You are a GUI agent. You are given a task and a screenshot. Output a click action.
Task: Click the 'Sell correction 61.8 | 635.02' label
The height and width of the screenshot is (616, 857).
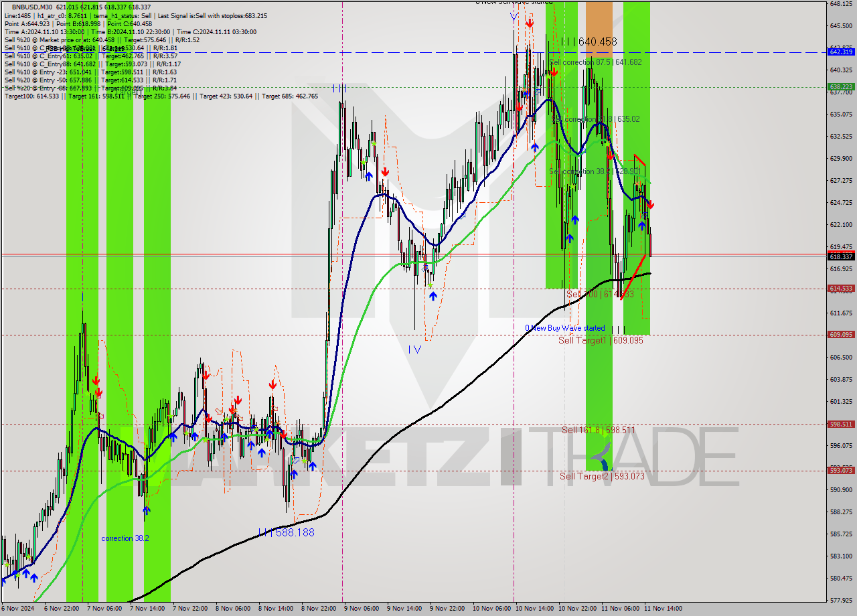click(x=595, y=119)
